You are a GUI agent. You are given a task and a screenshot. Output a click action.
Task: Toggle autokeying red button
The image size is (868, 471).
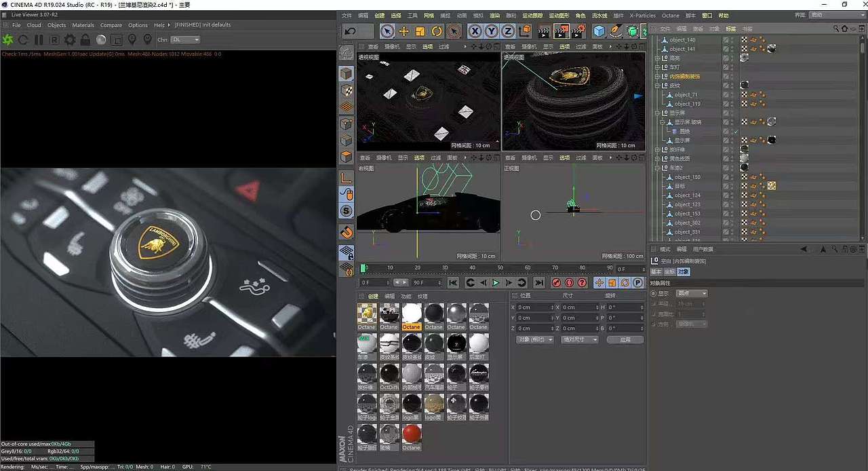click(x=569, y=282)
